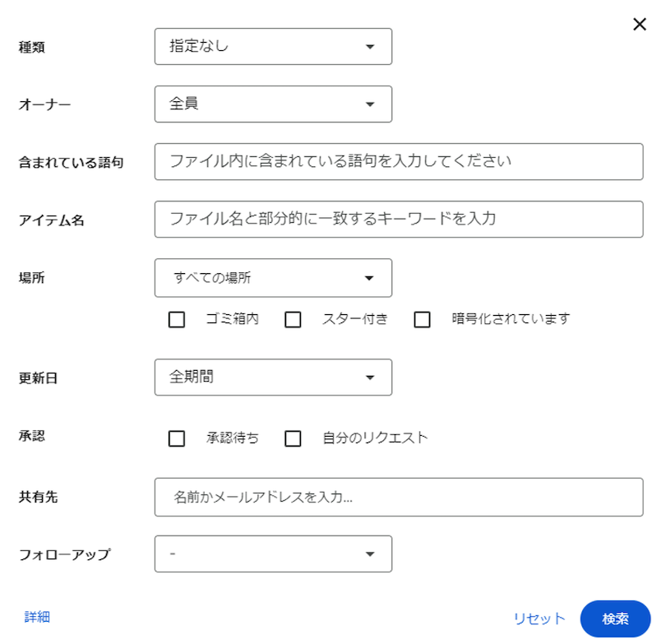Expand the 場所 dropdown set to すべての場所
This screenshot has width=661, height=644.
point(273,278)
